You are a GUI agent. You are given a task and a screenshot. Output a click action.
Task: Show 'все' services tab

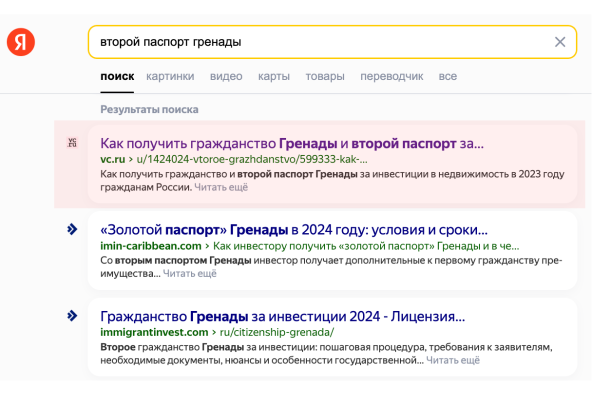click(448, 76)
